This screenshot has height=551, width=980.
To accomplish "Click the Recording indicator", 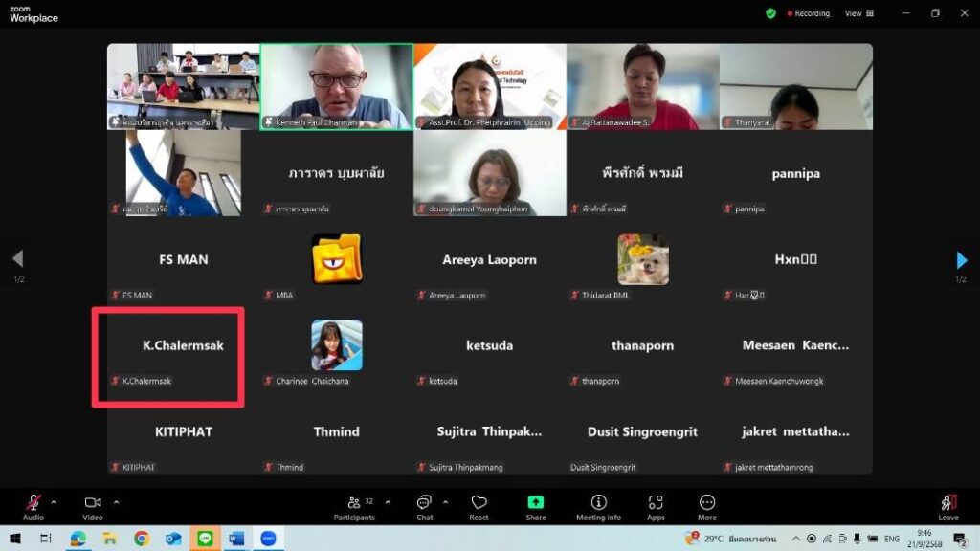I will pos(809,13).
